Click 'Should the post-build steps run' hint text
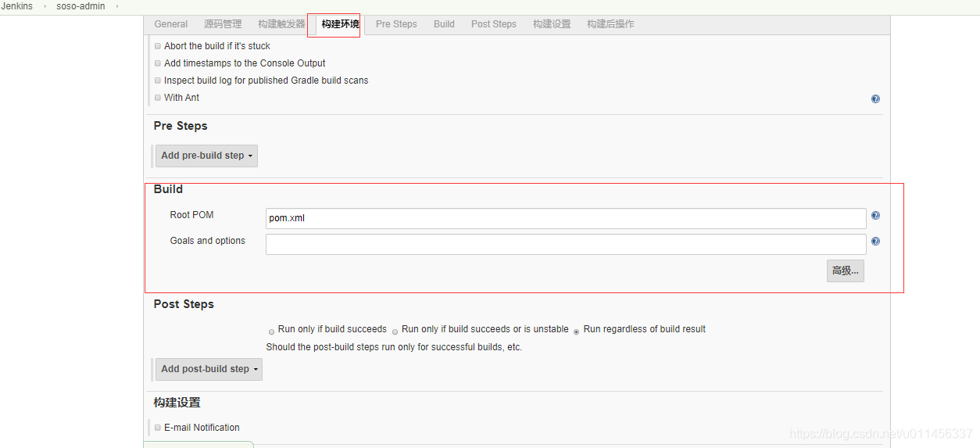 pos(394,347)
